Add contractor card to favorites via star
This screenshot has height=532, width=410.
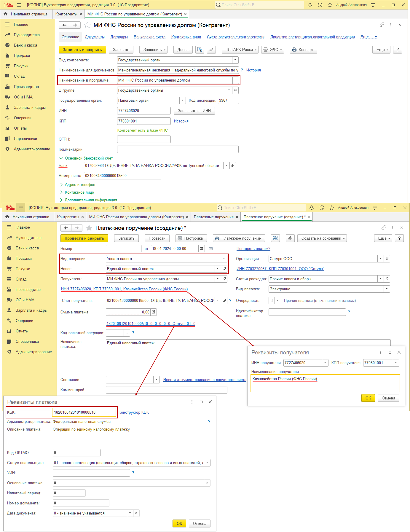coord(87,25)
